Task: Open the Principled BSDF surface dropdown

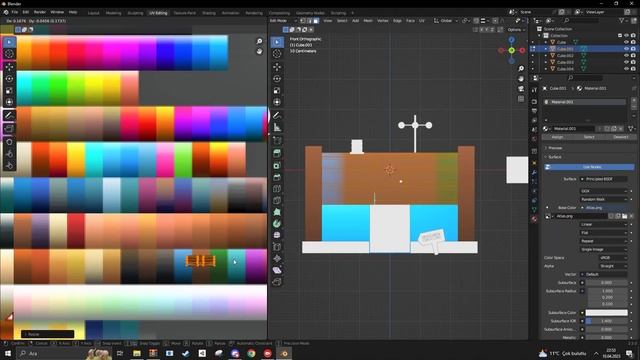Action: coord(604,179)
